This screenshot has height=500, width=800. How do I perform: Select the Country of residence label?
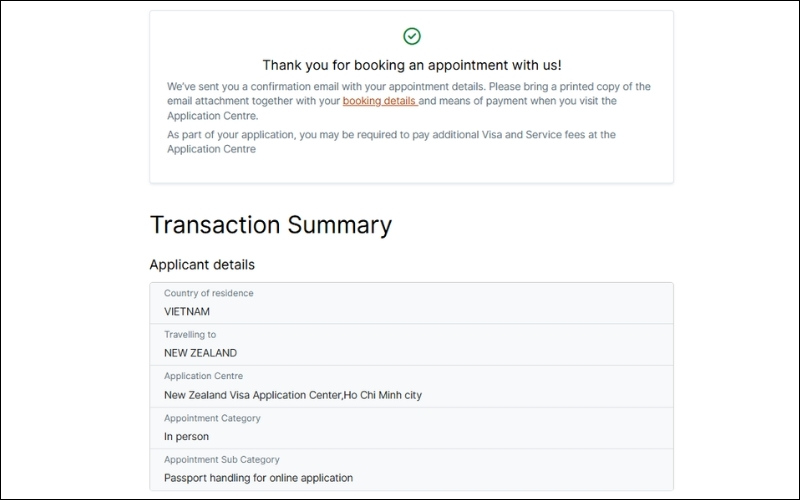tap(208, 293)
